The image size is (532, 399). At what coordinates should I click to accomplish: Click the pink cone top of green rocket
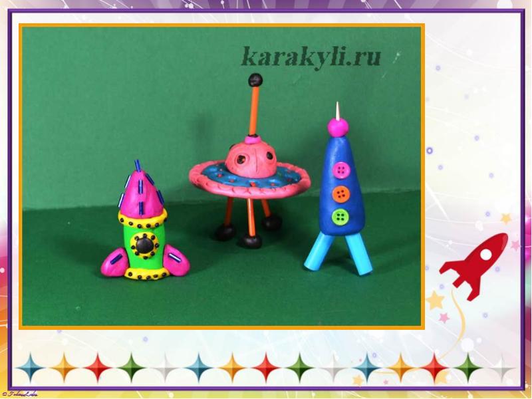pyautogui.click(x=142, y=194)
